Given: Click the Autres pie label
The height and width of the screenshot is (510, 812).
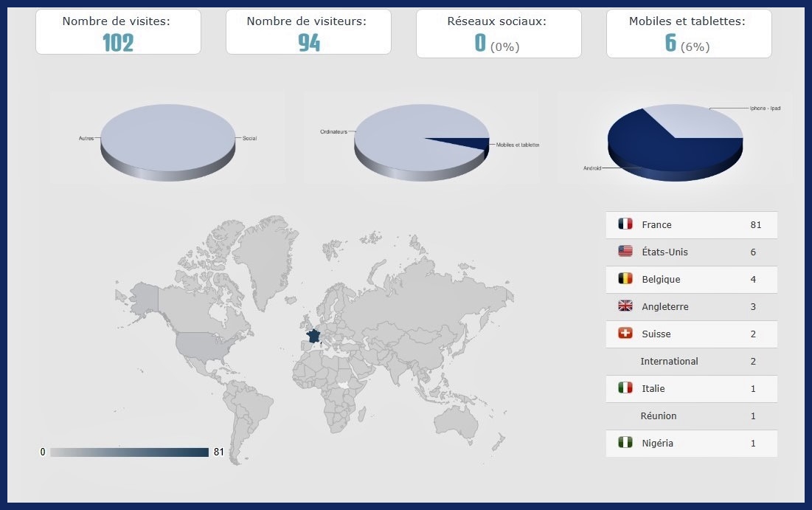Looking at the screenshot, I should tap(86, 138).
